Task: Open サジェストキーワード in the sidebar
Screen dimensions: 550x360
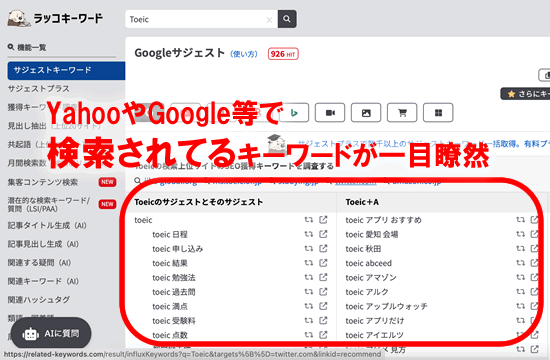Action: click(66, 71)
